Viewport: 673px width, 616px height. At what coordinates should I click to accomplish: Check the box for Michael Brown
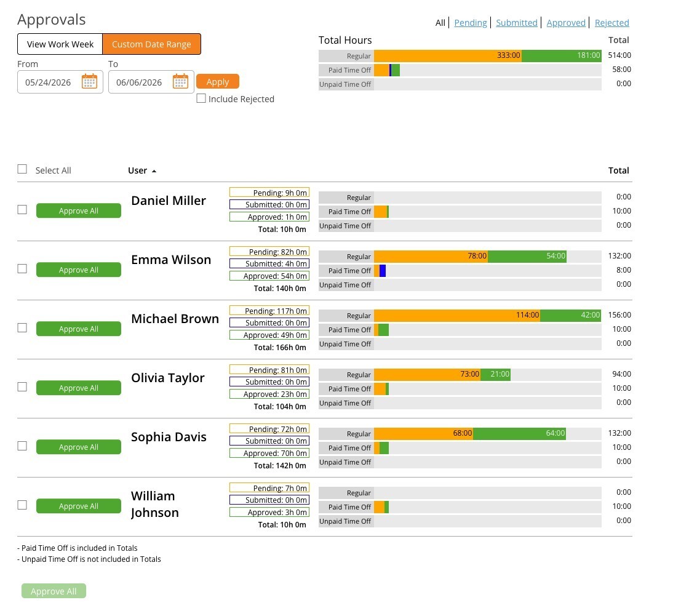[x=22, y=328]
